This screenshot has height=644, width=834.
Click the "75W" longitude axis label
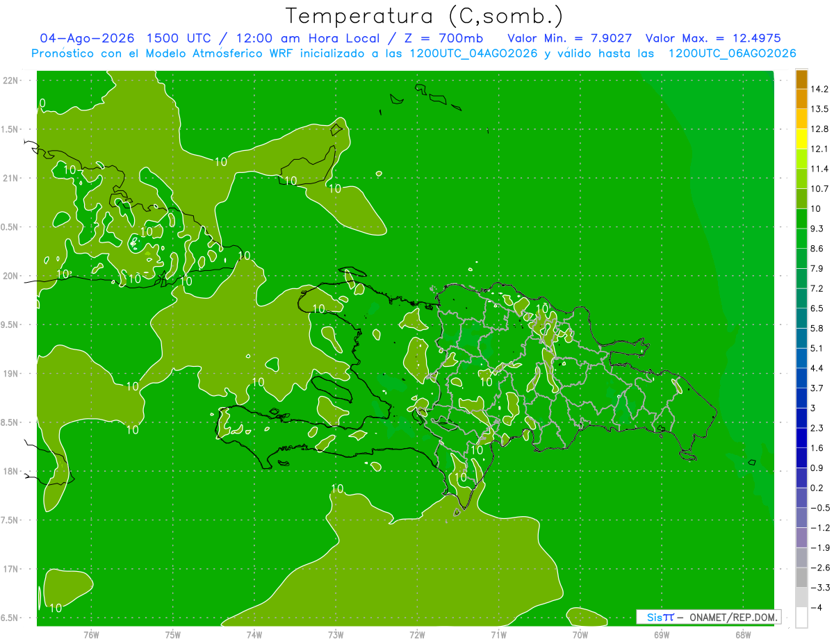coord(172,635)
